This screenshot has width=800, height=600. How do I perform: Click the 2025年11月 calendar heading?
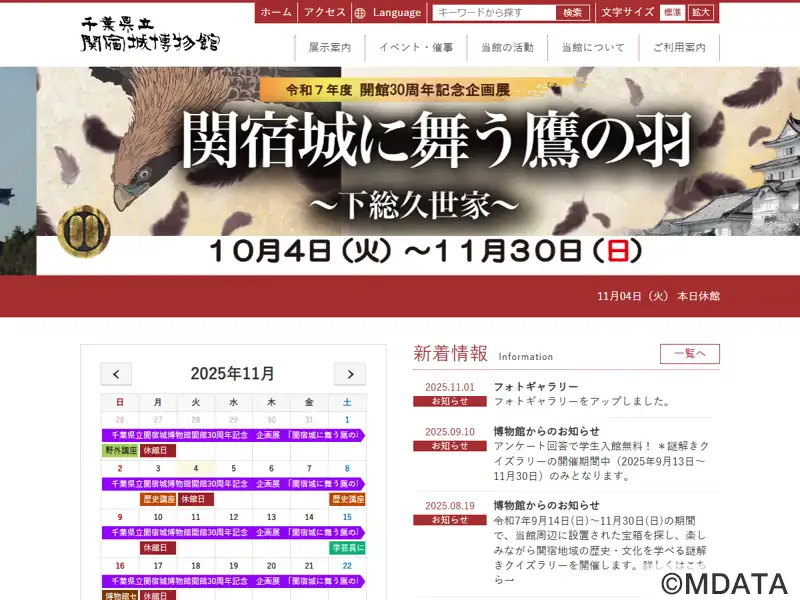[233, 373]
